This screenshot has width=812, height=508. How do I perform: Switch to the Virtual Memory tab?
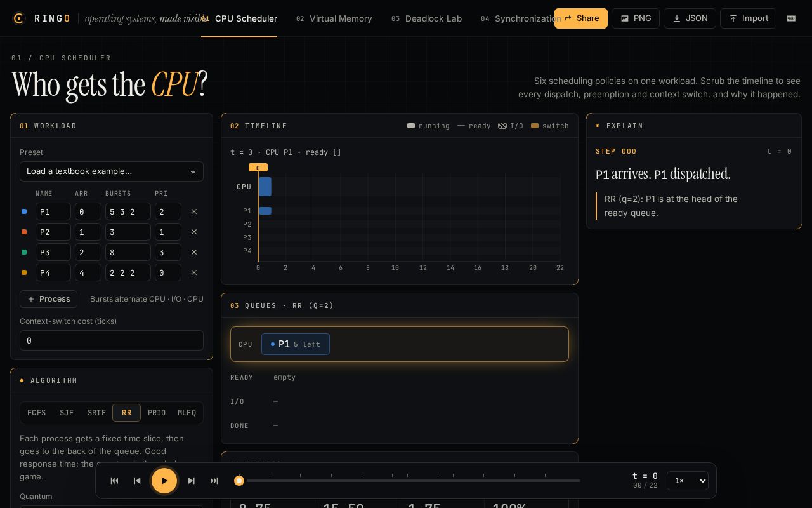click(334, 18)
